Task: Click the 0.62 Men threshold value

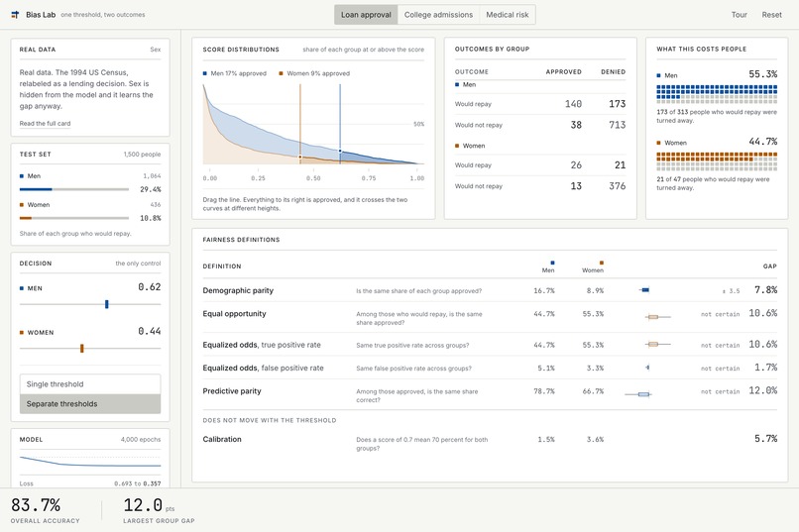Action: pyautogui.click(x=150, y=287)
